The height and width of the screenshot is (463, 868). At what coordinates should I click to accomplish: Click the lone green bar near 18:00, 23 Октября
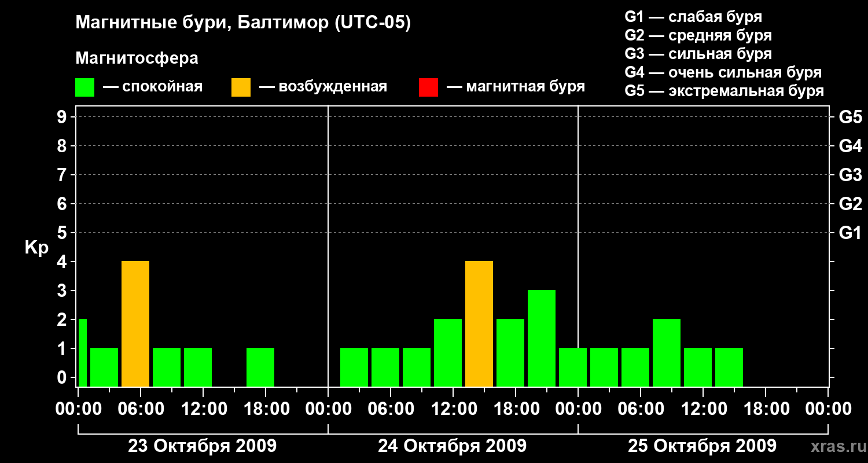click(260, 367)
